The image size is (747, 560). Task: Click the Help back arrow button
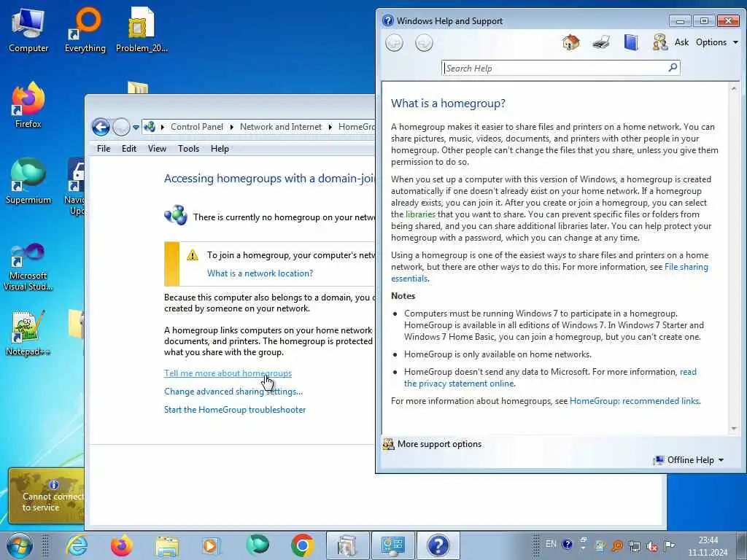394,43
